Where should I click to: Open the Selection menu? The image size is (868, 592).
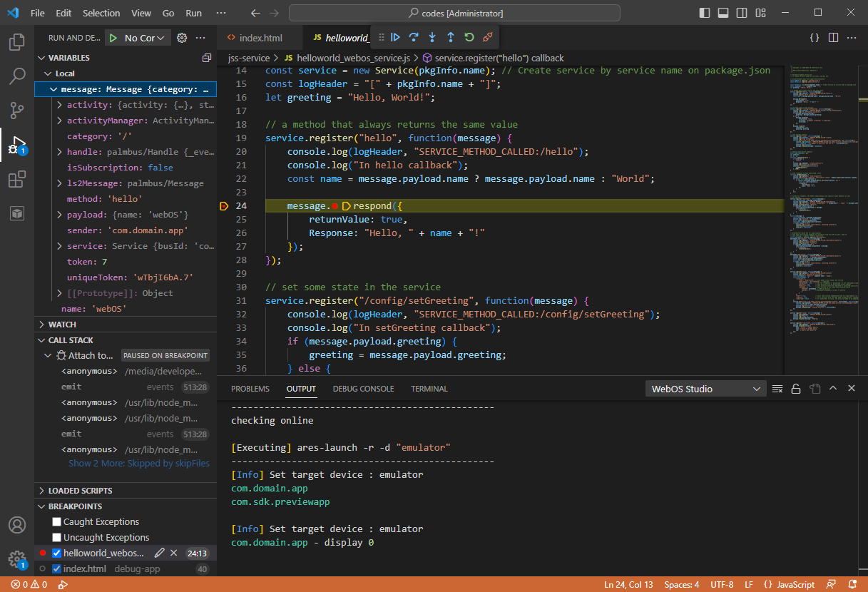[x=101, y=13]
